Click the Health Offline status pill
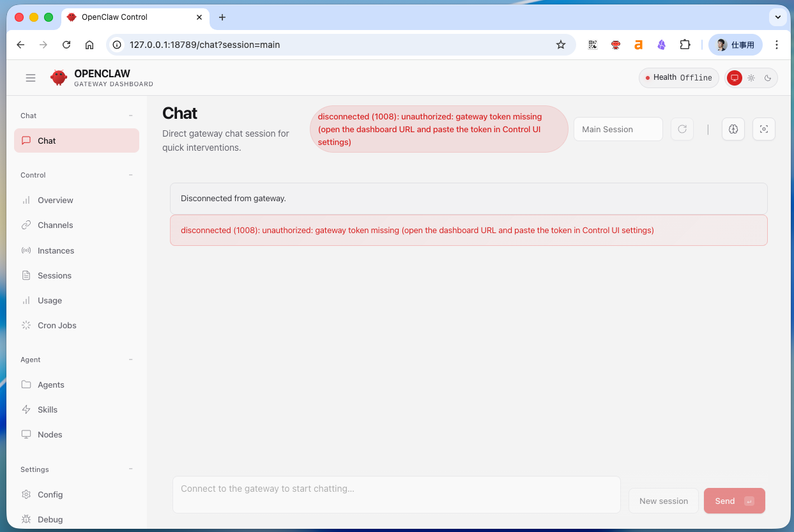 (x=678, y=78)
